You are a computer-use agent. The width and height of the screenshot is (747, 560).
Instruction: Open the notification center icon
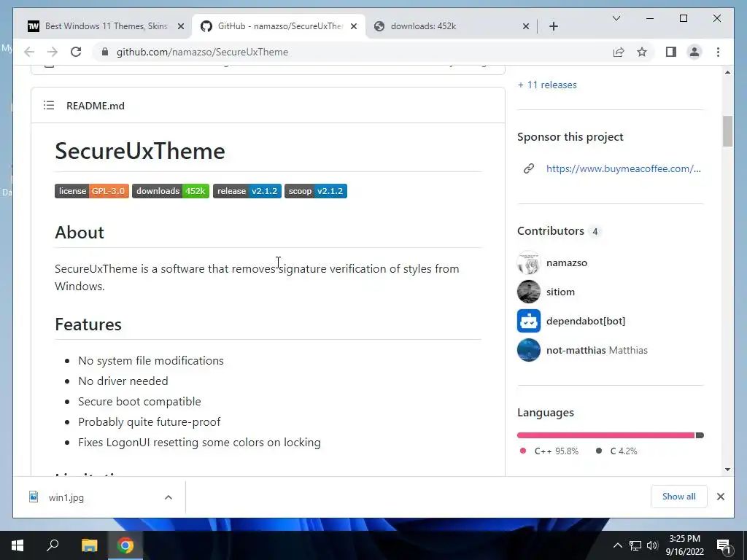pos(724,545)
